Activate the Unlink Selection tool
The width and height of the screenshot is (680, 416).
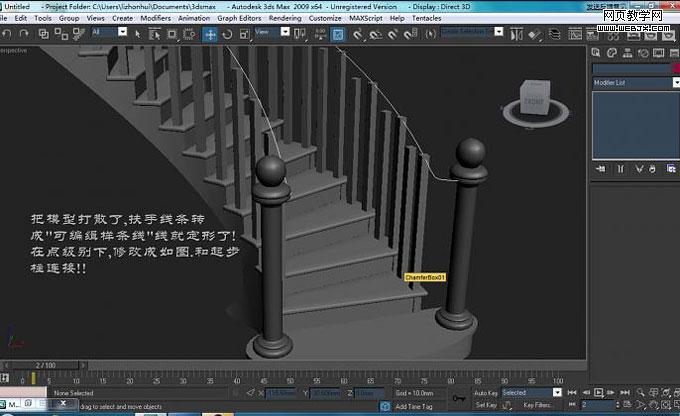[61, 34]
